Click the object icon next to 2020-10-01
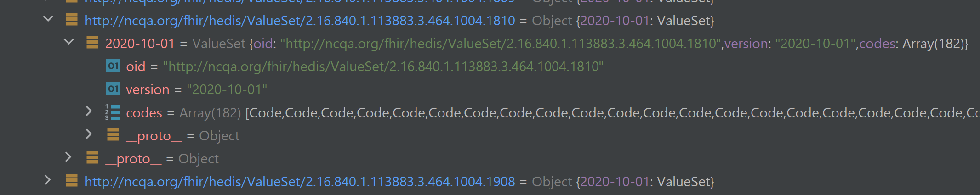This screenshot has width=980, height=195. (x=92, y=42)
